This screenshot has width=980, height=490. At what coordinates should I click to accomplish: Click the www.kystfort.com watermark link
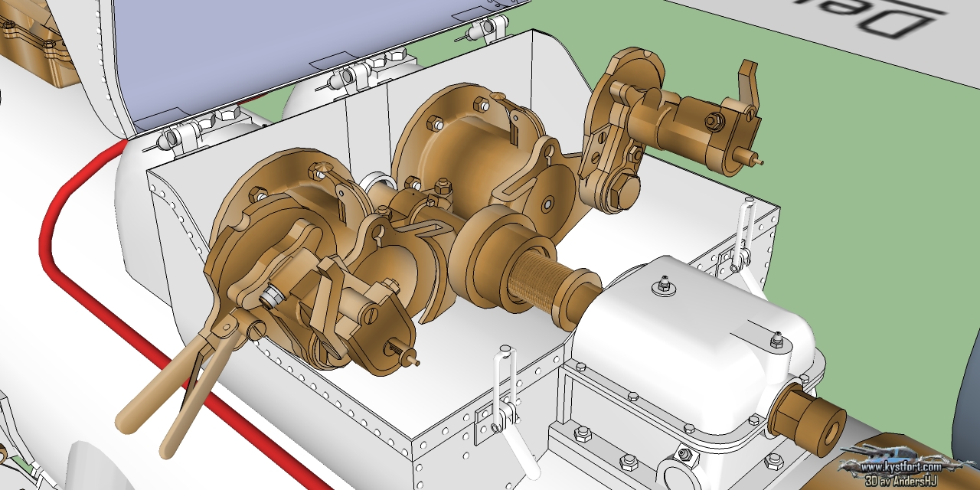(x=901, y=467)
